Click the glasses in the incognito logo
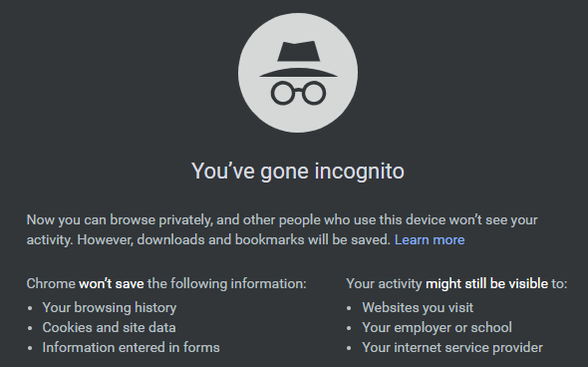This screenshot has height=367, width=588. (299, 93)
